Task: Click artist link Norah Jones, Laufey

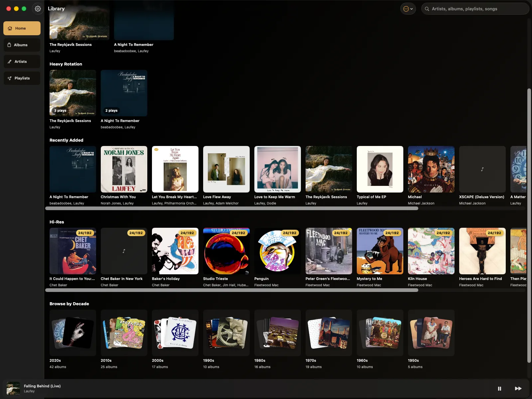Action: [x=117, y=203]
